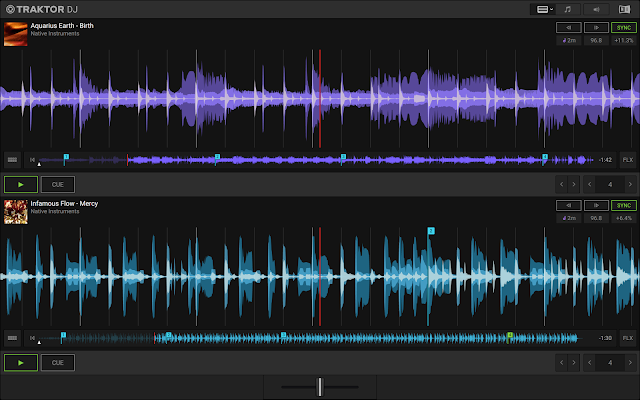
Task: Jump to cue marker 2 on top deck overview
Action: click(x=217, y=157)
